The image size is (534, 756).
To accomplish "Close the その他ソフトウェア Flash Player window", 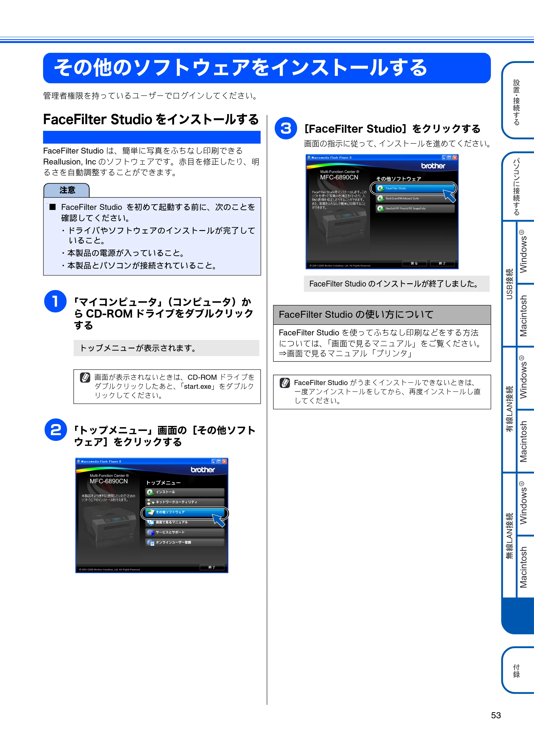I will tap(455, 158).
